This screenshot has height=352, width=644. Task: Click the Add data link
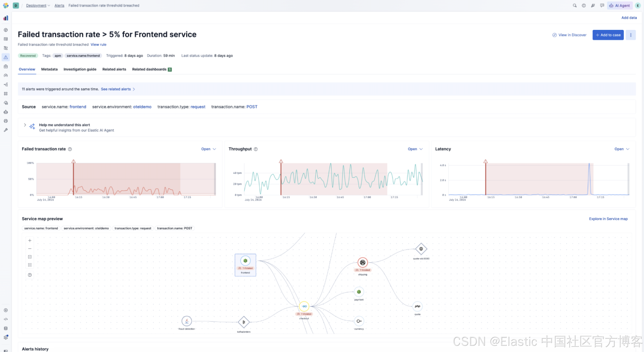coord(629,18)
